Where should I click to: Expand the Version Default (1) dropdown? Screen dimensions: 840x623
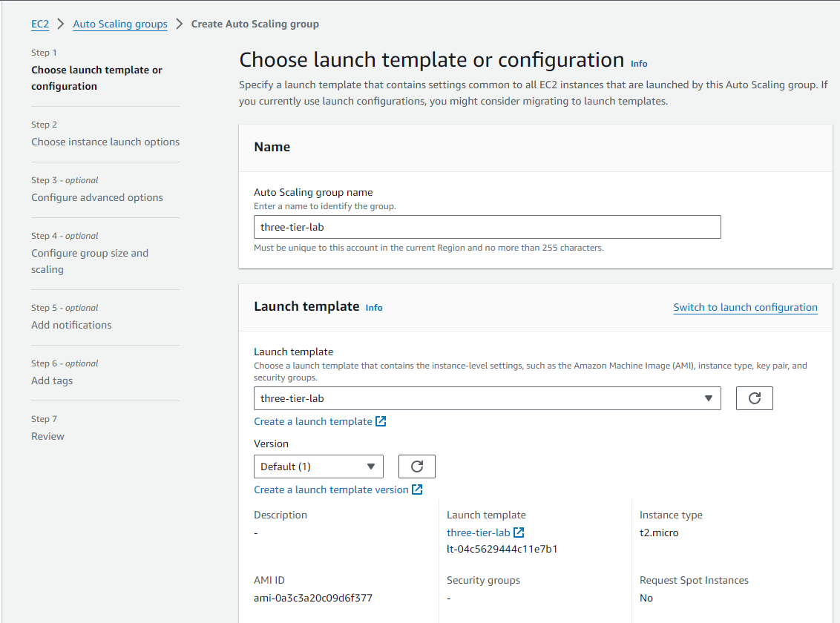click(318, 467)
